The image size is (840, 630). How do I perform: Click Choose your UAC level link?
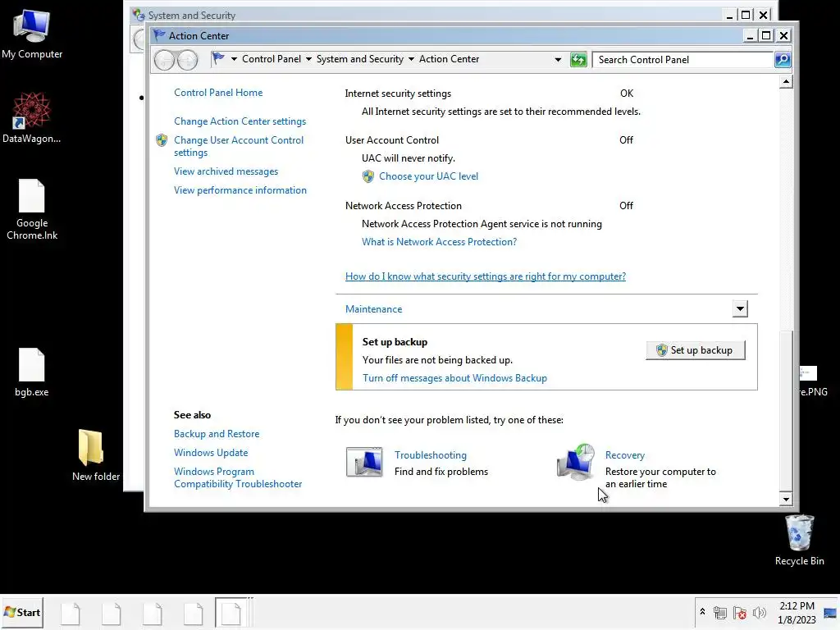click(x=428, y=176)
